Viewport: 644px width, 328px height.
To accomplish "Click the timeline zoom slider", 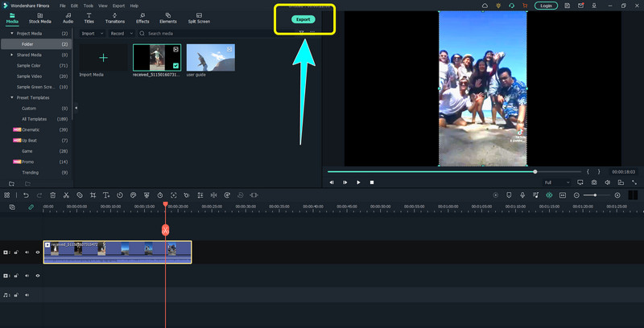I will pos(595,195).
